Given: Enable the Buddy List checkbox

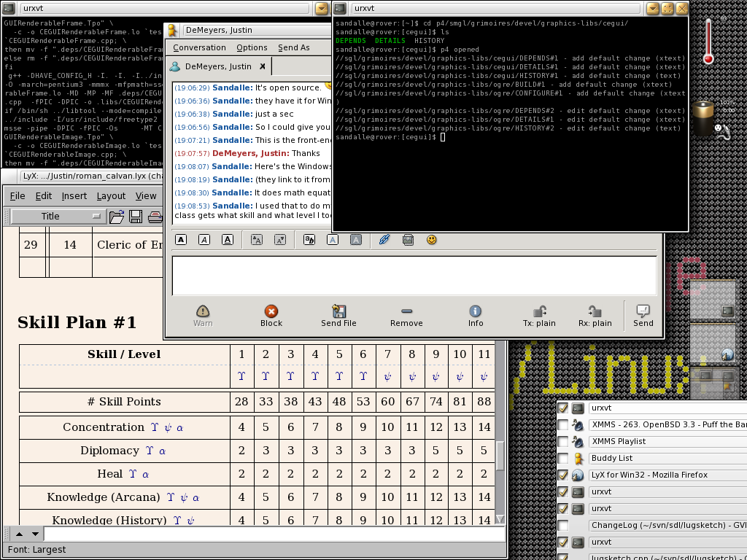Looking at the screenshot, I should 562,459.
